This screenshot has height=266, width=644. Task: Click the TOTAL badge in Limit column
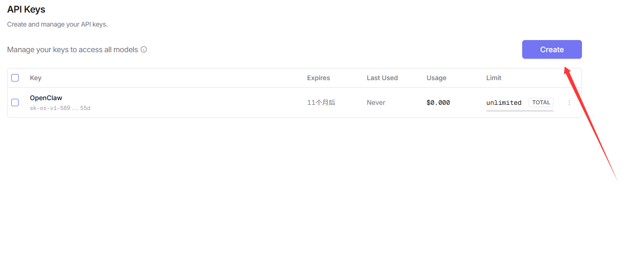(541, 102)
